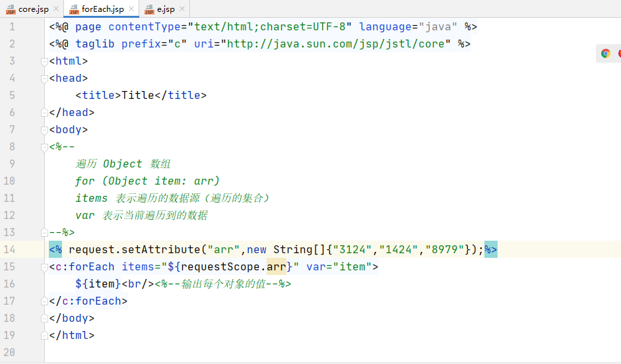
Task: Toggle fold marker at closing head tag
Action: pos(44,113)
